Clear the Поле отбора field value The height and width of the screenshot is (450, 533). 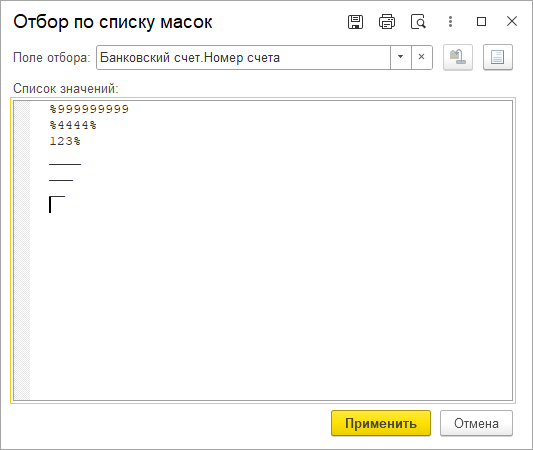click(422, 57)
